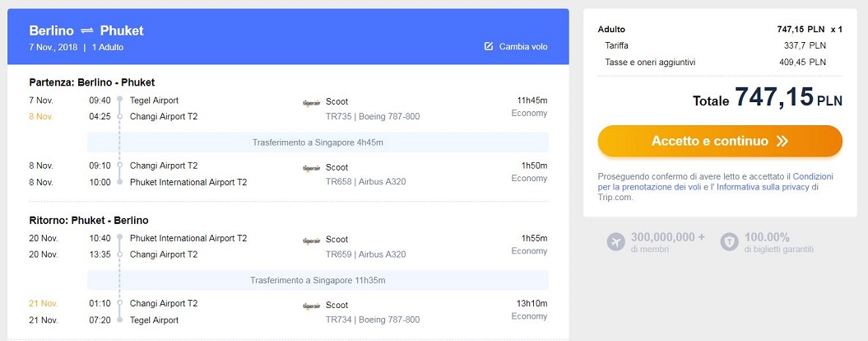Click the Trasferimento a Singapore 4h45m bar
Image resolution: width=868 pixels, height=341 pixels.
click(318, 142)
